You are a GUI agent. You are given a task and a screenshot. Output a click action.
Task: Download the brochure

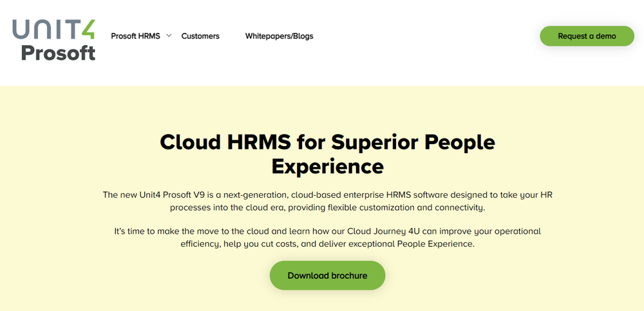(327, 275)
